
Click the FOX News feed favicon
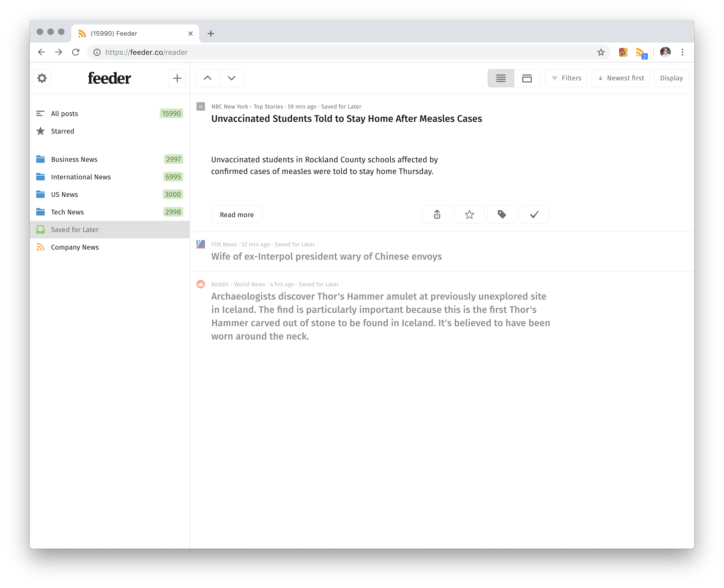coord(201,244)
